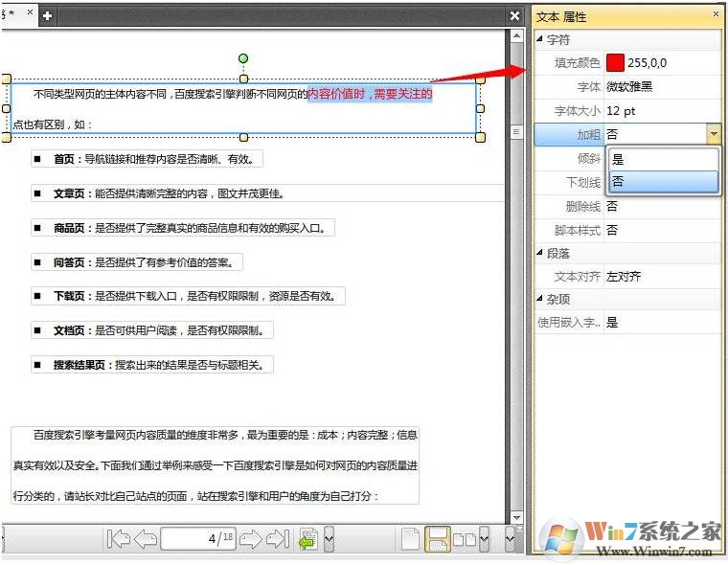
Task: Click the page number input field
Action: [x=196, y=539]
